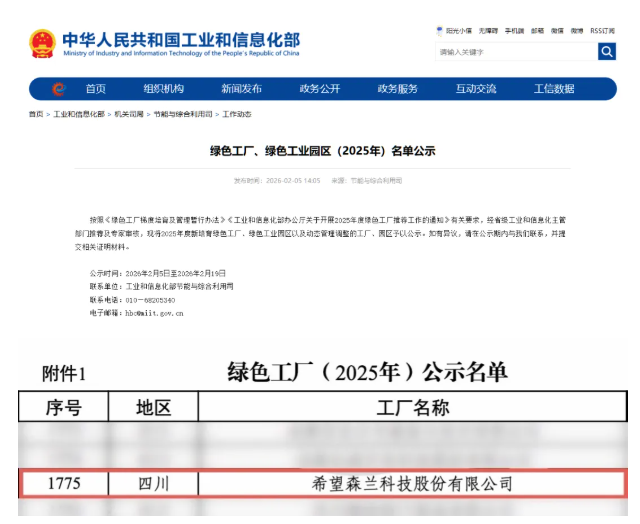
Task: Open the 首页 navigation tab
Action: click(95, 89)
